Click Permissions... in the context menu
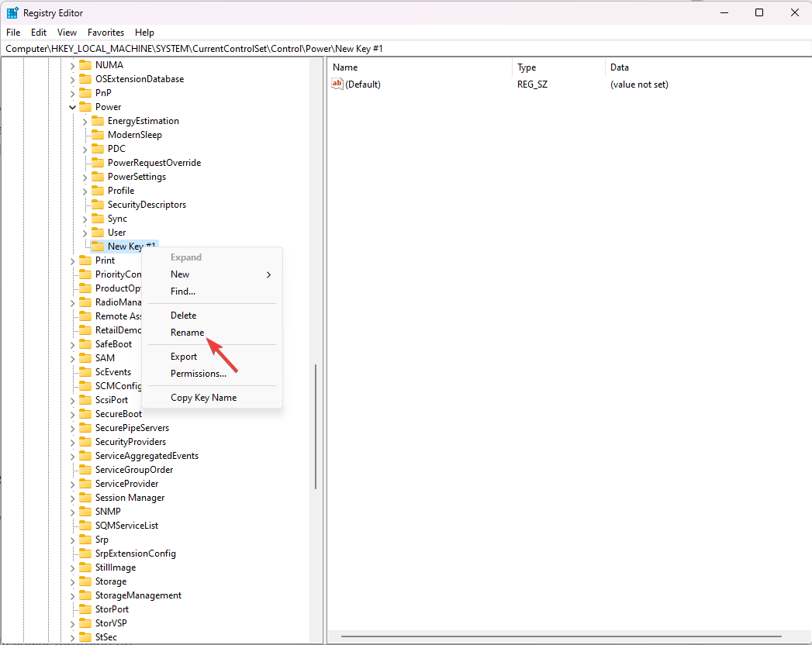This screenshot has width=812, height=645. pos(199,374)
